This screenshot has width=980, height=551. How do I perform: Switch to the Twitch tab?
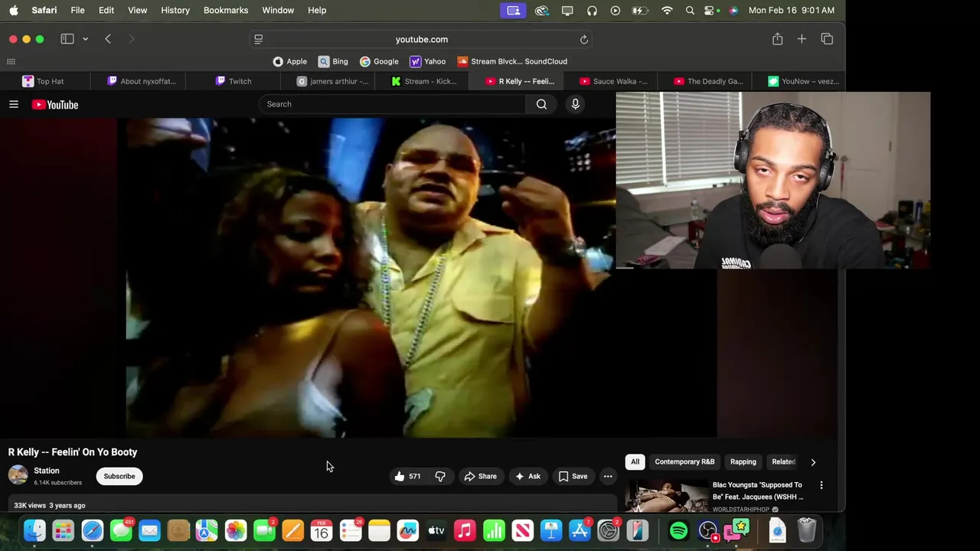(234, 81)
